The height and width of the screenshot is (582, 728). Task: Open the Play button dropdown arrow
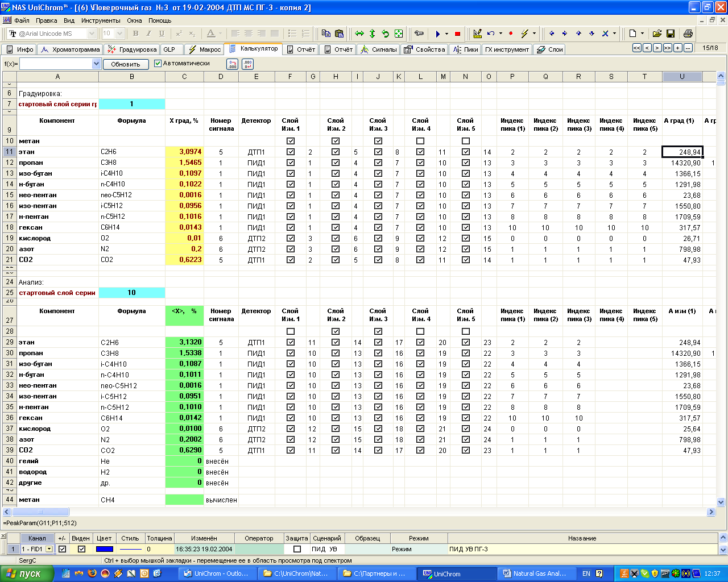coord(446,34)
